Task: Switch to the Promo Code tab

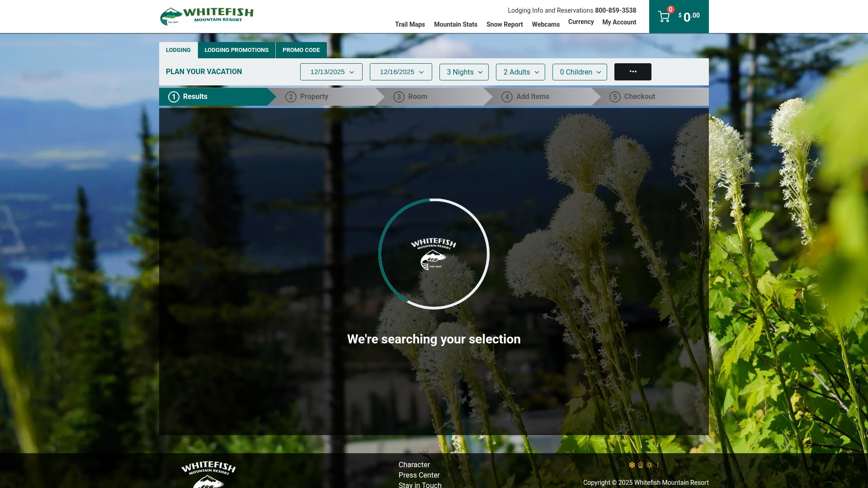Action: [x=301, y=50]
